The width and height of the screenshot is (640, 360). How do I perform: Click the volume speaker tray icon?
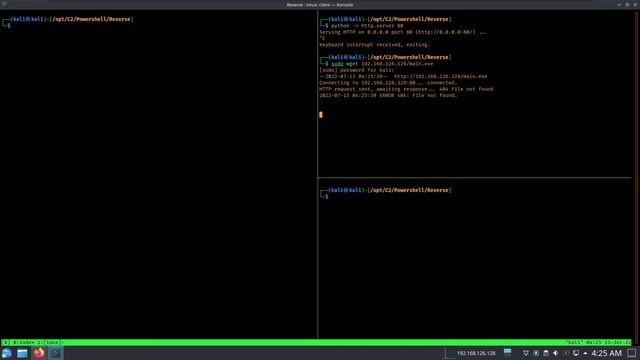(556, 353)
